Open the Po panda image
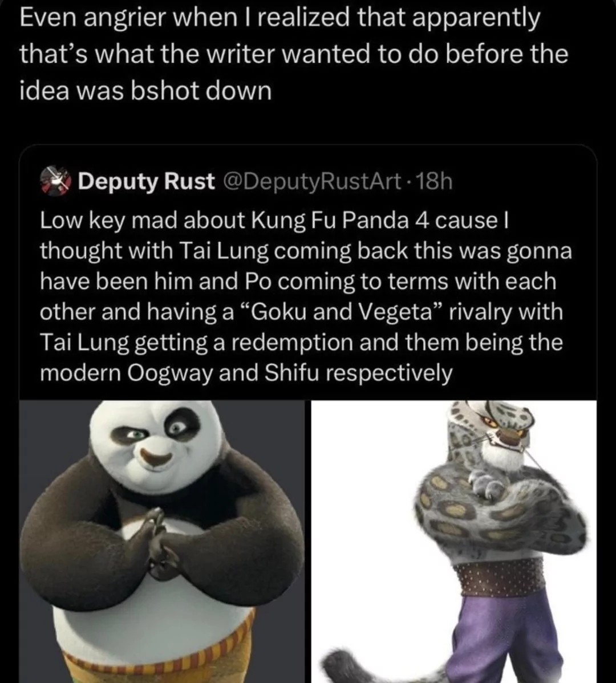616x683 pixels. pyautogui.click(x=161, y=542)
